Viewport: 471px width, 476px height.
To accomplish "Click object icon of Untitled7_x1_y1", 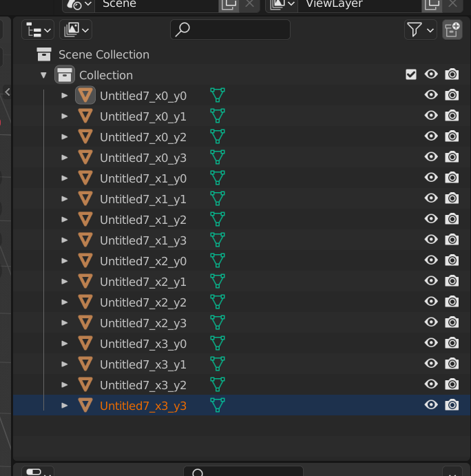I will (x=85, y=198).
